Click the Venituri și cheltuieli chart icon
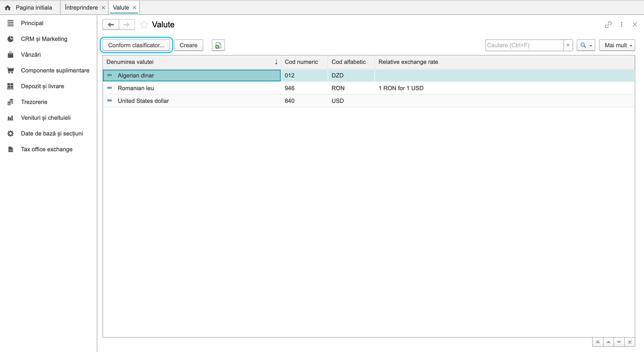The height and width of the screenshot is (352, 644). click(x=11, y=118)
